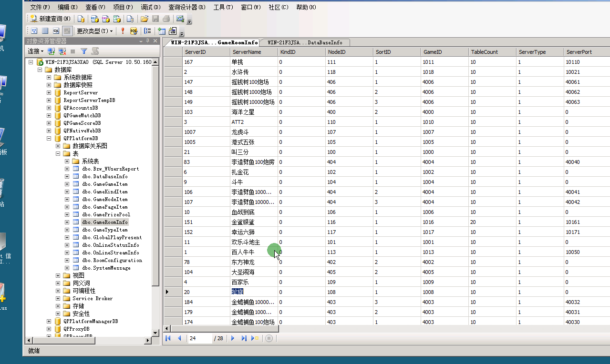
Task: Expand the 视图 folder node
Action: tap(58, 275)
